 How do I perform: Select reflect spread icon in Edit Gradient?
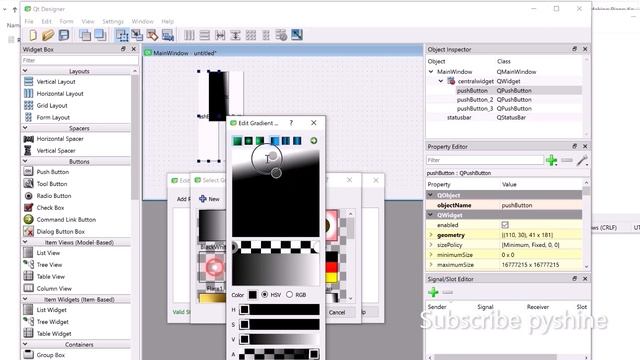click(x=297, y=141)
